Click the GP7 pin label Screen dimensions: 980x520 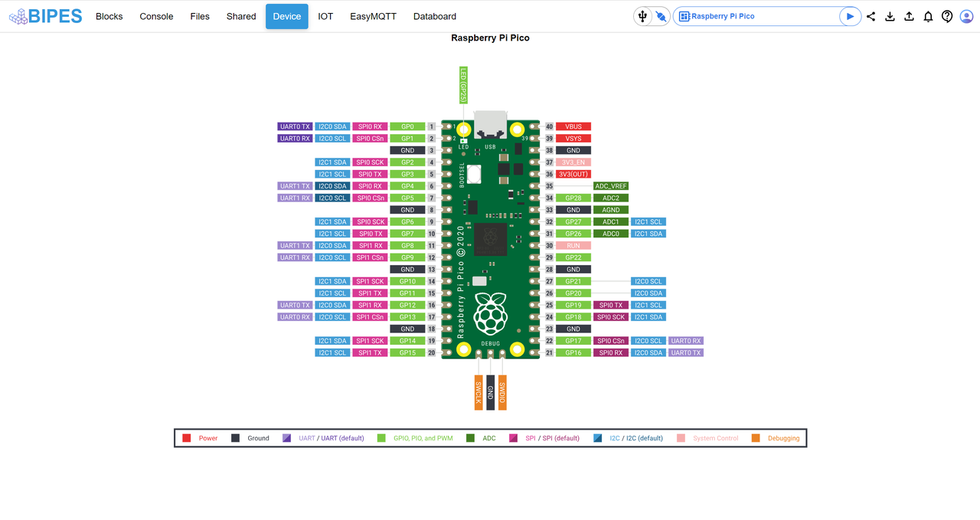point(407,234)
